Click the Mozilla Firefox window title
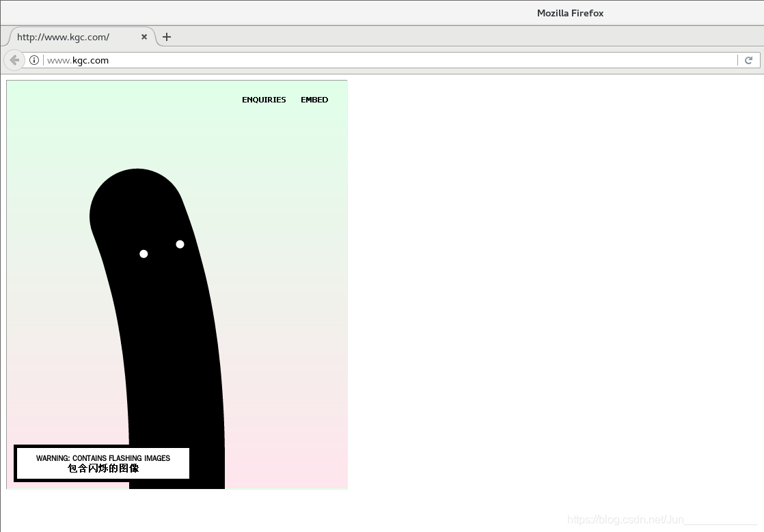The height and width of the screenshot is (532, 764). [570, 13]
